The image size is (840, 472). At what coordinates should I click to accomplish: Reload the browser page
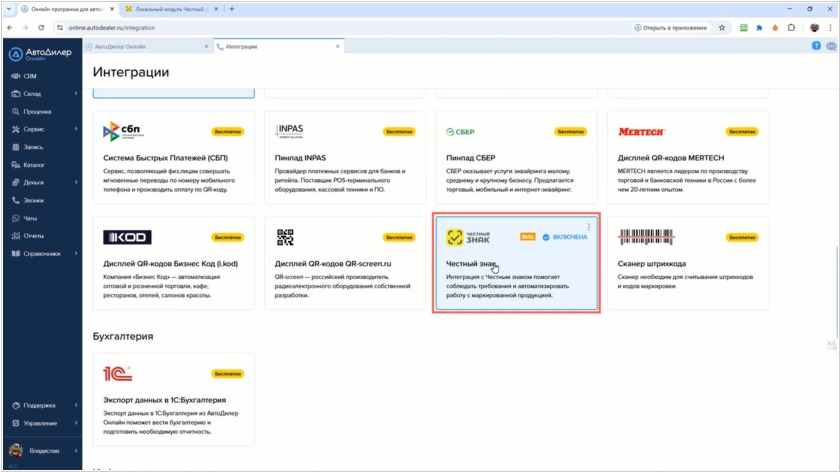point(41,28)
